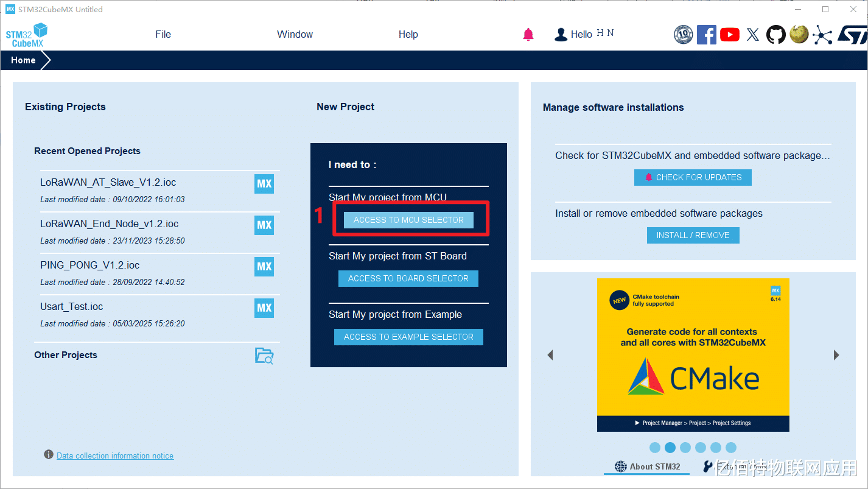Click the ST logo icon
This screenshot has height=489, width=868.
pos(852,35)
